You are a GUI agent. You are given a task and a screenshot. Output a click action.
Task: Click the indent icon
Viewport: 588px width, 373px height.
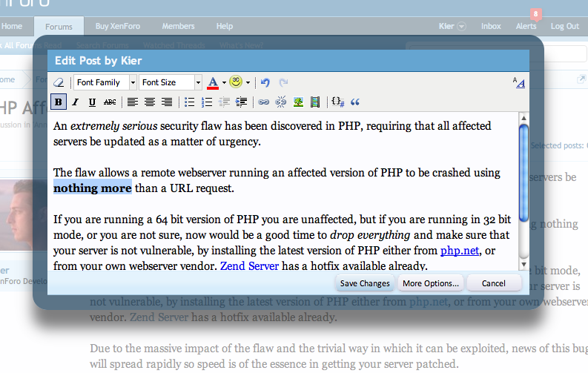241,102
